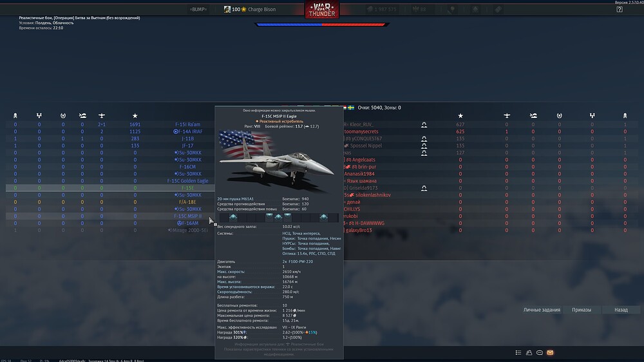
Task: Click player name galaxyBro13
Action: (x=359, y=230)
